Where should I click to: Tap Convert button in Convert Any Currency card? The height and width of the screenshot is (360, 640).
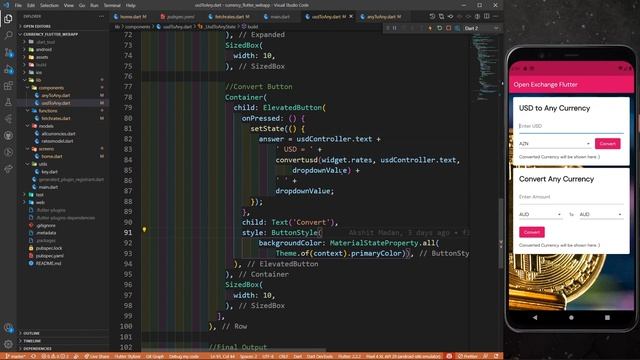531,232
